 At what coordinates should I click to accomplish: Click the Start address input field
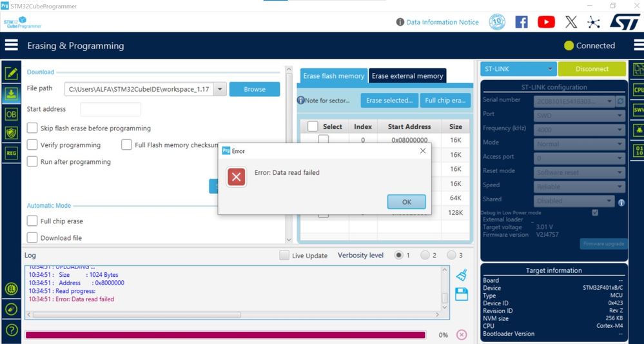click(110, 109)
